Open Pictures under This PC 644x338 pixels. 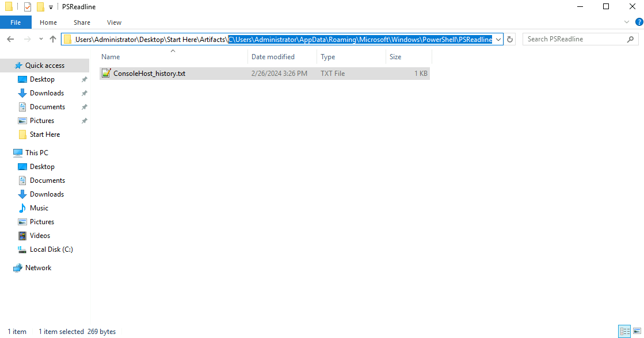pyautogui.click(x=42, y=221)
